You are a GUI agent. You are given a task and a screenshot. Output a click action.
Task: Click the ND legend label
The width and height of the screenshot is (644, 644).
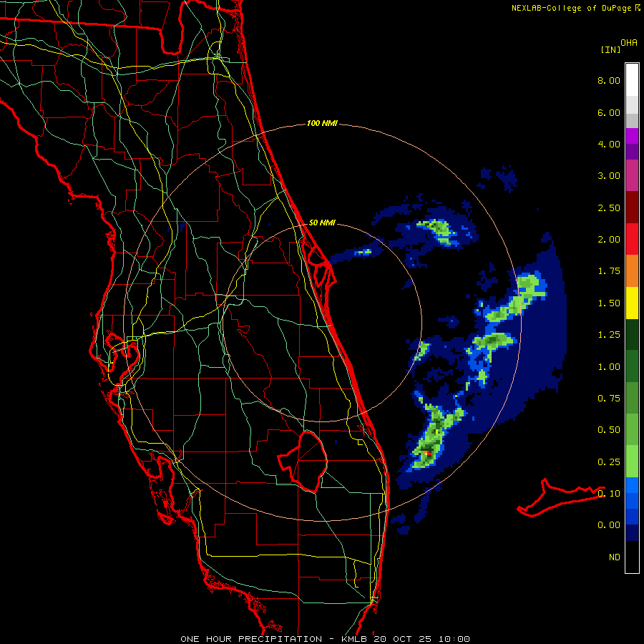pos(615,557)
